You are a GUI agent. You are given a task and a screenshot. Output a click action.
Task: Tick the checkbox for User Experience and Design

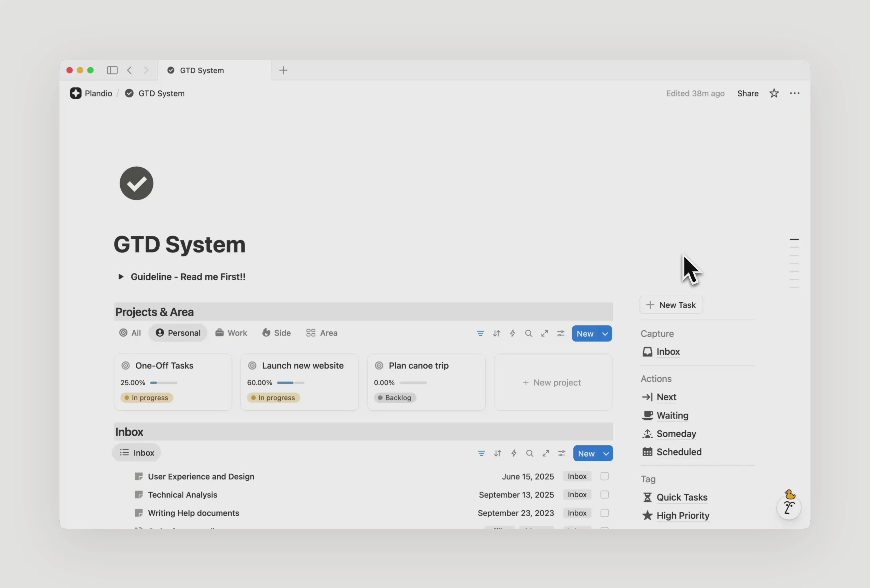(x=604, y=476)
